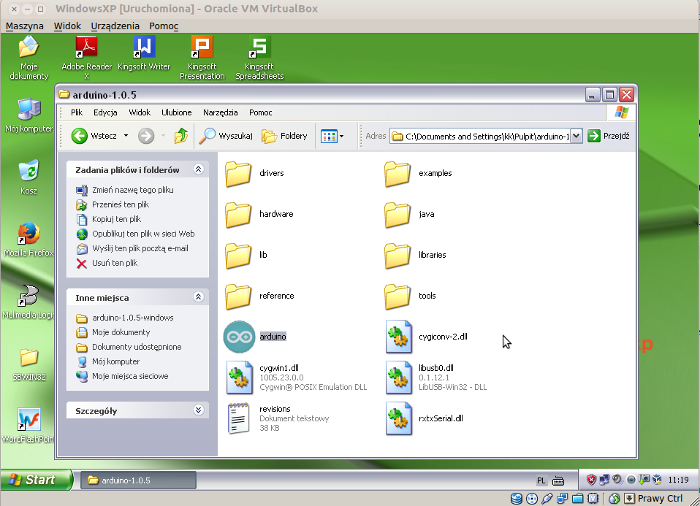Viewport: 700px width, 506px height.
Task: Open the drivers folder
Action: tap(238, 173)
